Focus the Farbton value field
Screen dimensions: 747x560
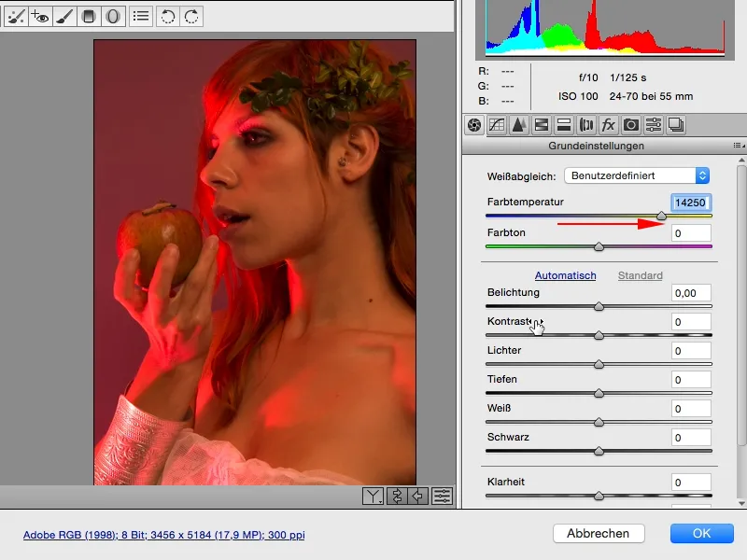[691, 233]
